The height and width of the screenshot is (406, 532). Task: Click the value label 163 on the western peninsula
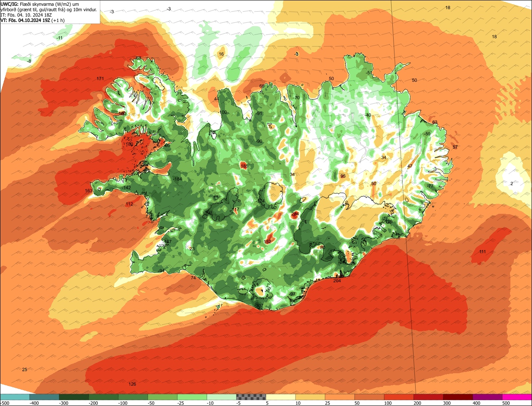coord(89,191)
